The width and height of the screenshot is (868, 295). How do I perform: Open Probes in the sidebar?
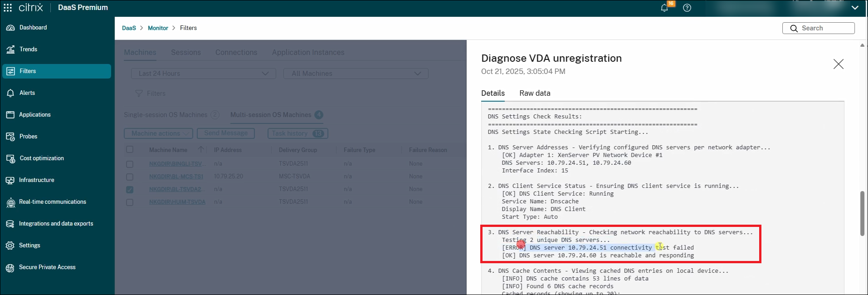point(57,137)
